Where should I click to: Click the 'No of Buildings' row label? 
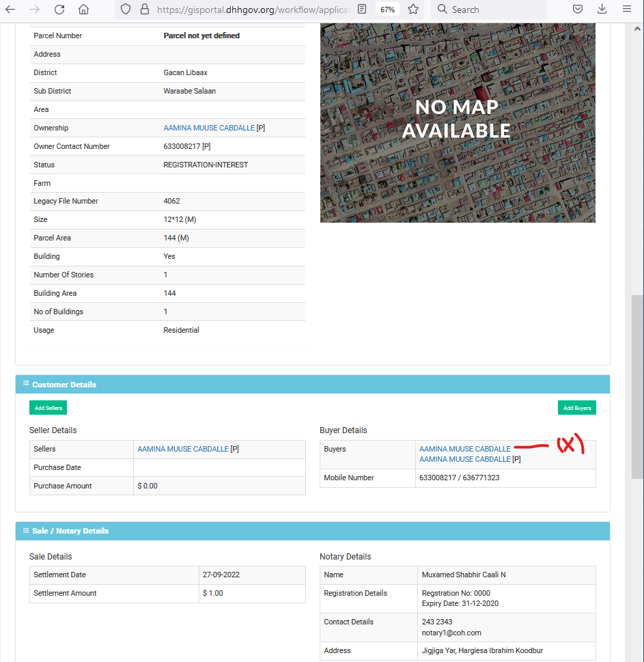coord(59,312)
